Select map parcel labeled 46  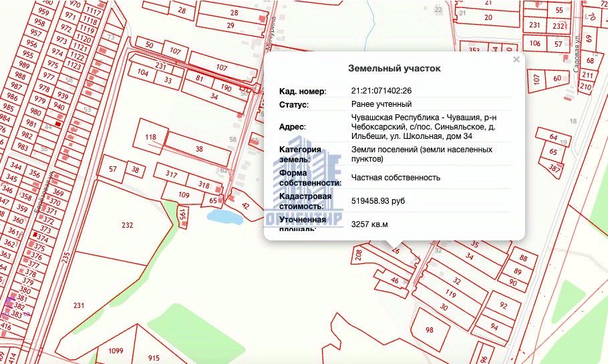click(394, 281)
